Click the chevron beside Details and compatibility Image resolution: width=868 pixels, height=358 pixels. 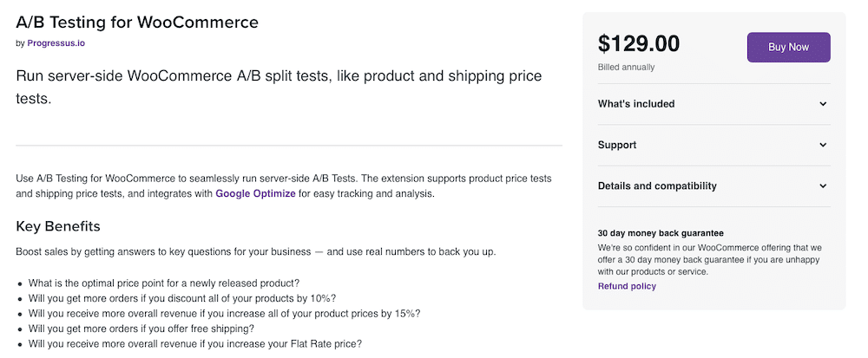[x=823, y=186]
